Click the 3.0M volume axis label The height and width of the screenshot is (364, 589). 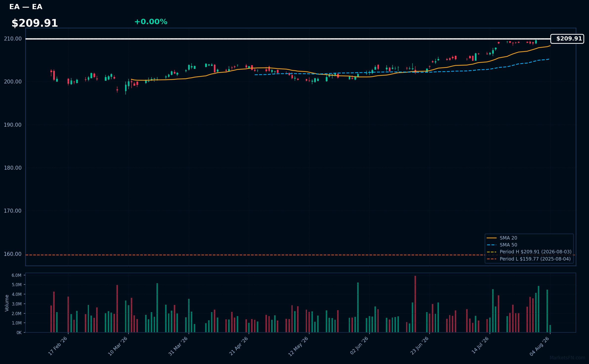[17, 304]
